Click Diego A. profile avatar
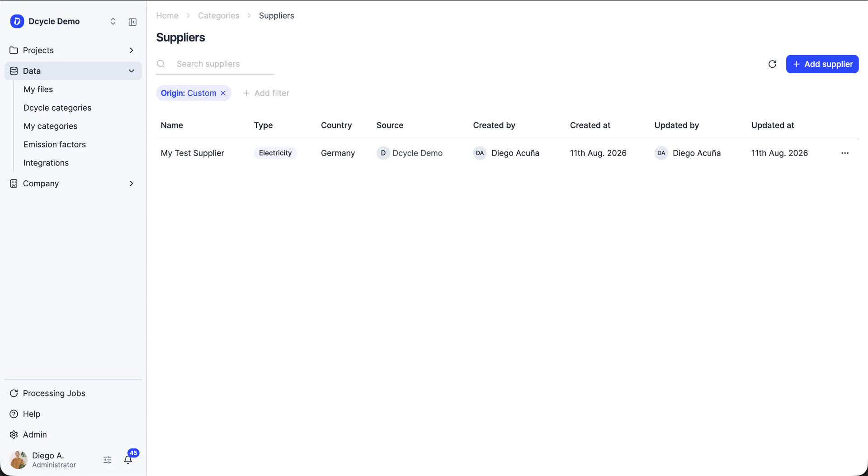This screenshot has width=868, height=476. (x=19, y=460)
